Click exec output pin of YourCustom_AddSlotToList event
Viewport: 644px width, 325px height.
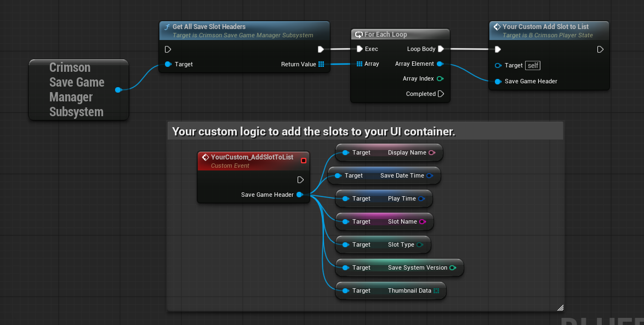[300, 180]
